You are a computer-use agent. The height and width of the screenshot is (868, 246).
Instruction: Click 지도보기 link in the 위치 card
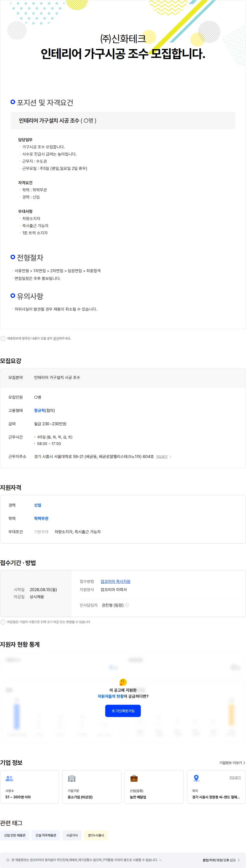(x=235, y=777)
